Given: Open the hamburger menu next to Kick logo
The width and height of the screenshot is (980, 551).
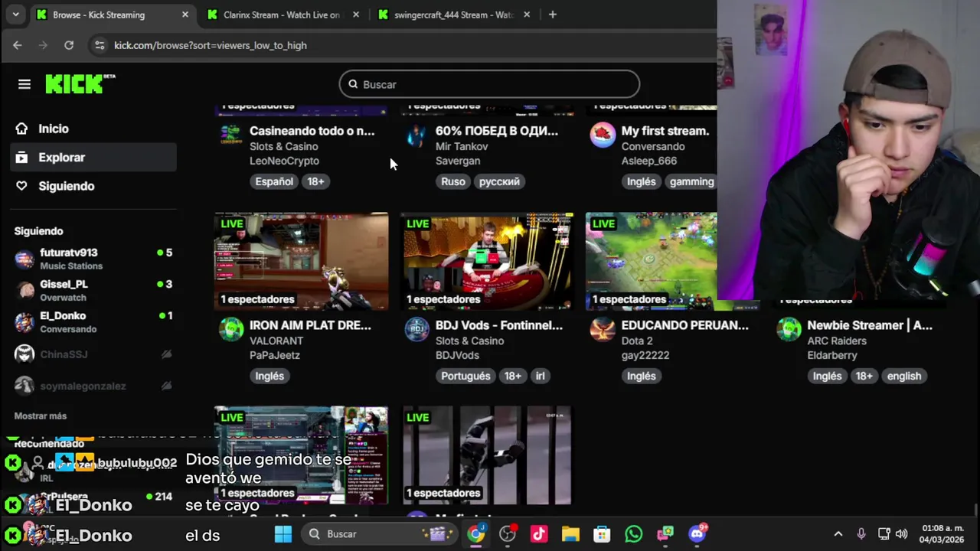Looking at the screenshot, I should pyautogui.click(x=24, y=84).
